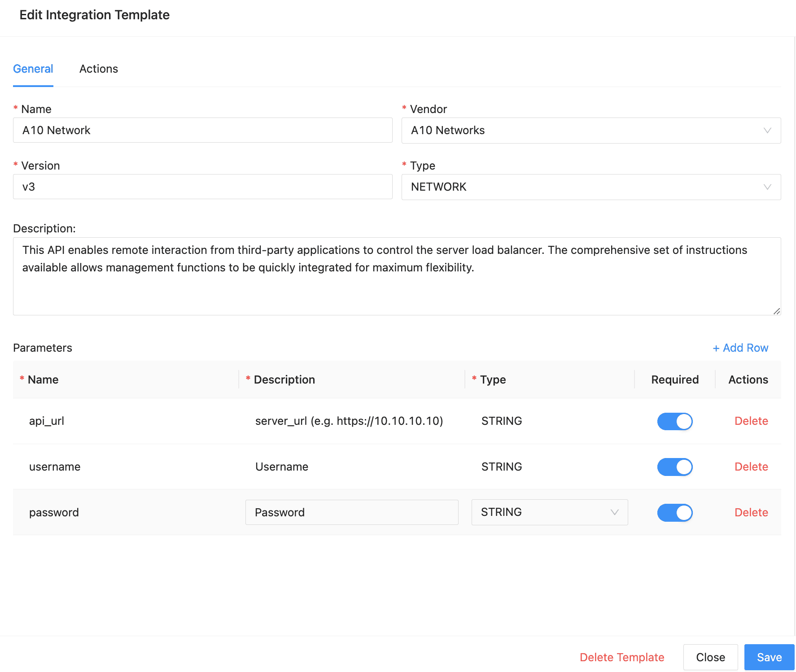
Task: Delete the password parameter row
Action: [x=751, y=512]
